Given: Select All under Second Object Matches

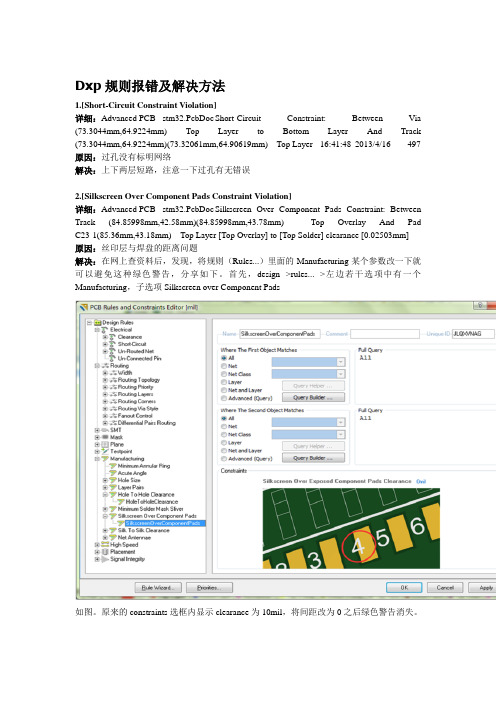Looking at the screenshot, I should (224, 418).
